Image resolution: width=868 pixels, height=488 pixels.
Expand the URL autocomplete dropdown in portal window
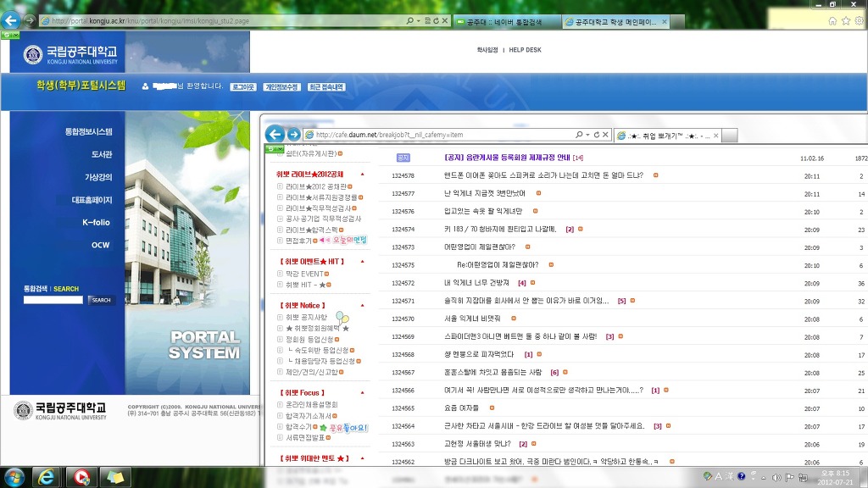click(x=419, y=20)
